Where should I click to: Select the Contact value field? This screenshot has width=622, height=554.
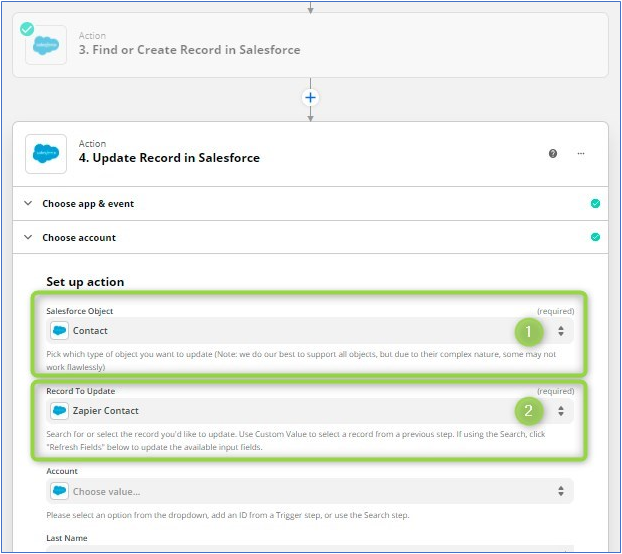coord(310,331)
